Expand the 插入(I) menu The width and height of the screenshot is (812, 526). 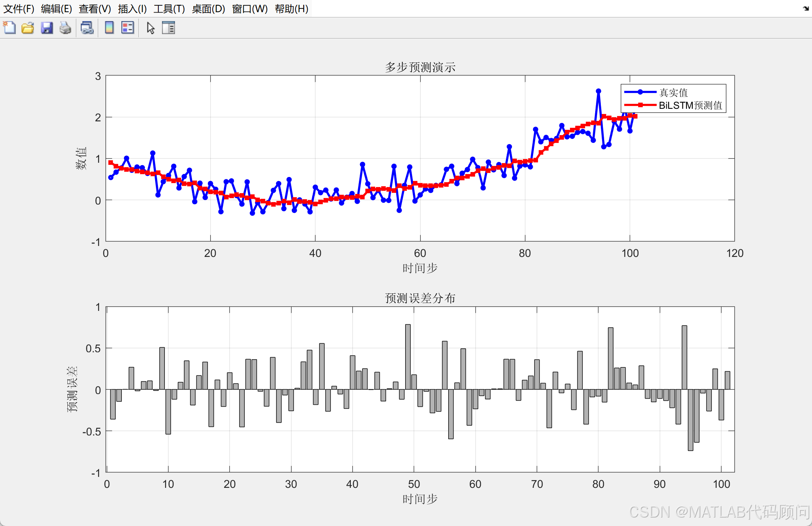[x=132, y=9]
